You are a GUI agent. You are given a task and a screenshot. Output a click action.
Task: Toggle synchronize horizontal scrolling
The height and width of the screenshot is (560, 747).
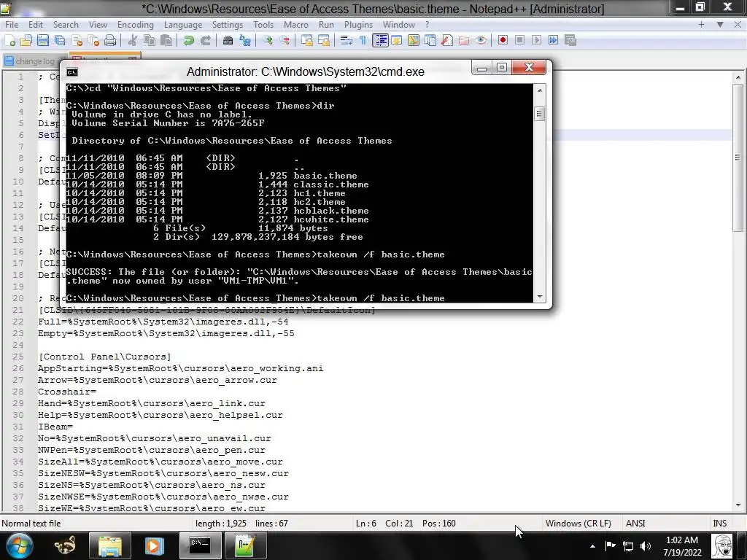click(323, 41)
